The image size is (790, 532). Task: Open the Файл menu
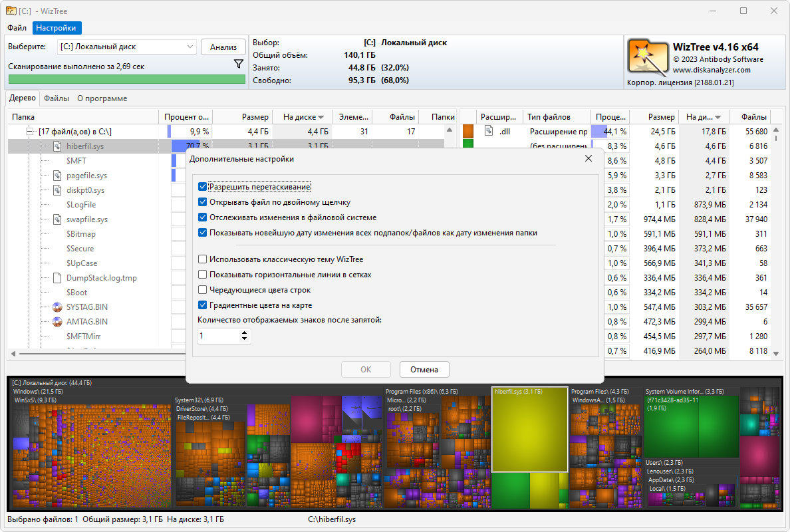tap(17, 28)
